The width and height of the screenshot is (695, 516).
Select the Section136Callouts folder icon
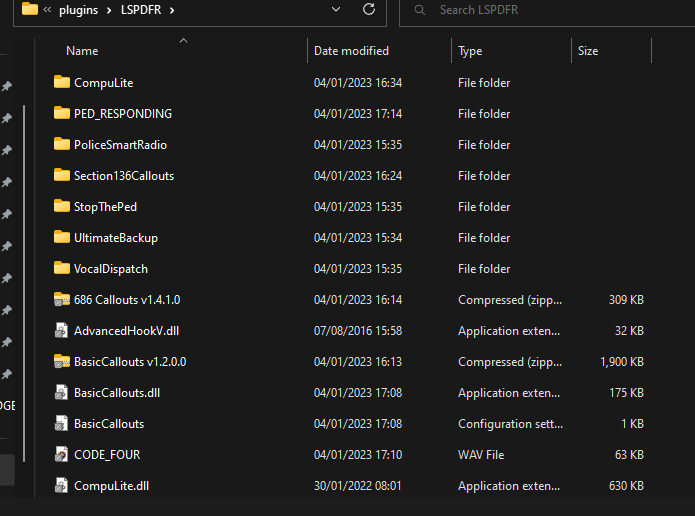(62, 175)
